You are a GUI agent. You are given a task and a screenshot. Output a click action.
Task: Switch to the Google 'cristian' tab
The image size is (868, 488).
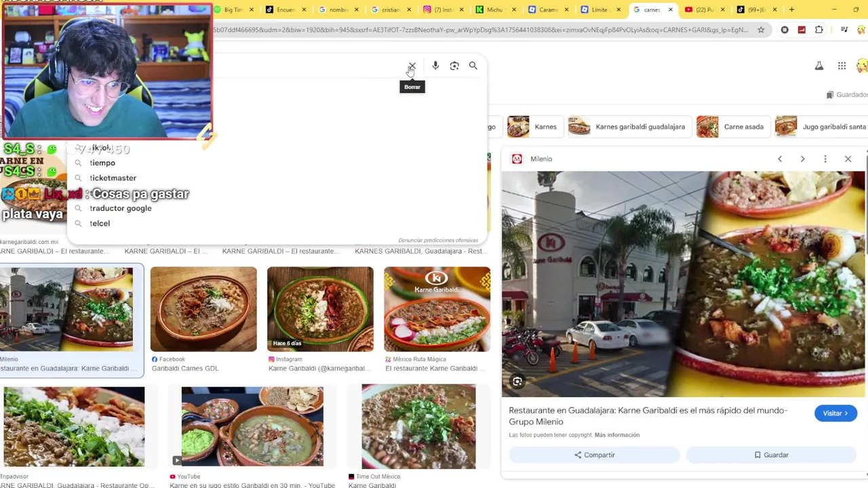click(392, 9)
